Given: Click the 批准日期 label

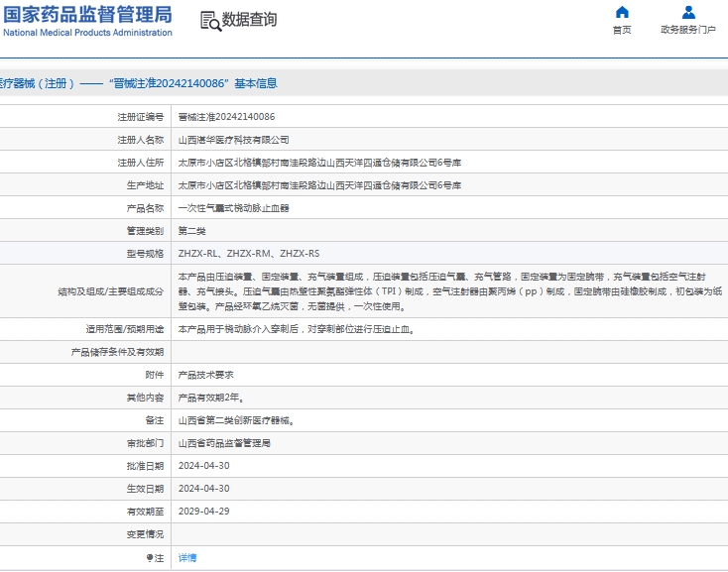Looking at the screenshot, I should coord(146,466).
